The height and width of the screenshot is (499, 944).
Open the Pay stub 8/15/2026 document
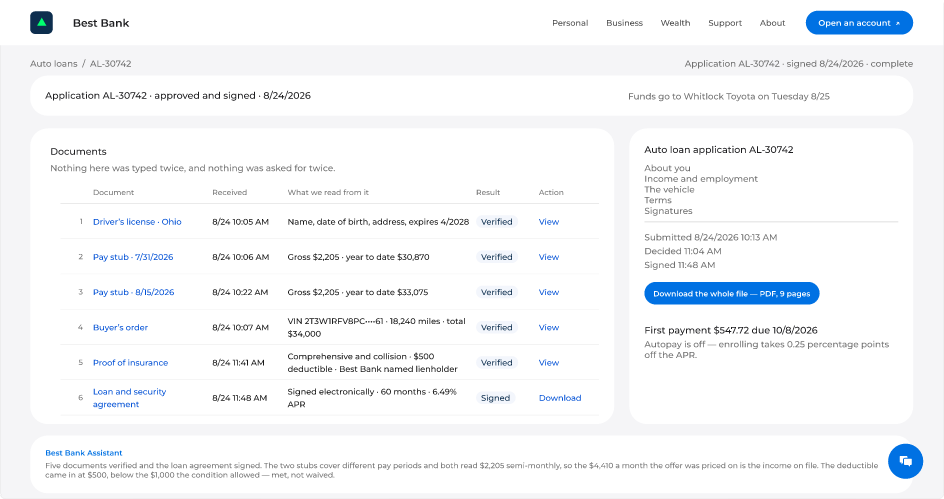click(133, 292)
